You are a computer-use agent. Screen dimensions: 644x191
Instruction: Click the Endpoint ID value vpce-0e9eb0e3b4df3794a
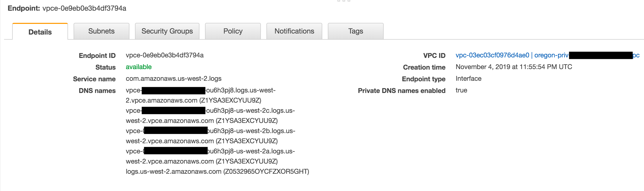[165, 55]
